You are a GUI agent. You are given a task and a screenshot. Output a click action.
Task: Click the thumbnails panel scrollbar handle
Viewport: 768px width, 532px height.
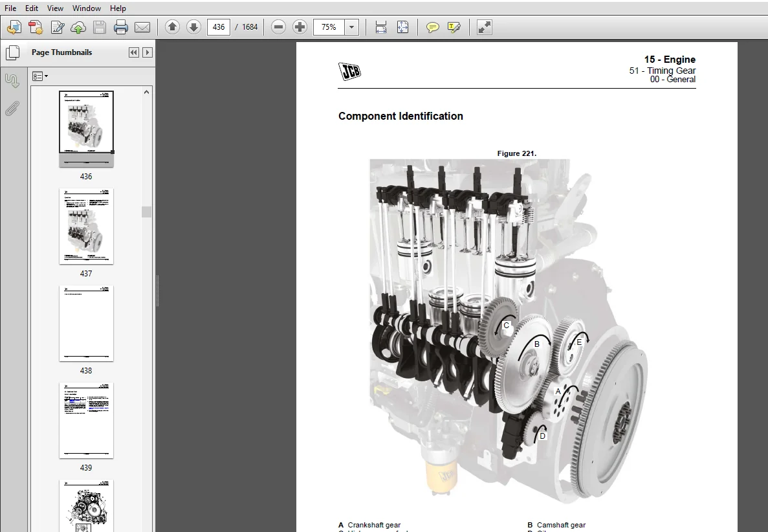[x=146, y=212]
